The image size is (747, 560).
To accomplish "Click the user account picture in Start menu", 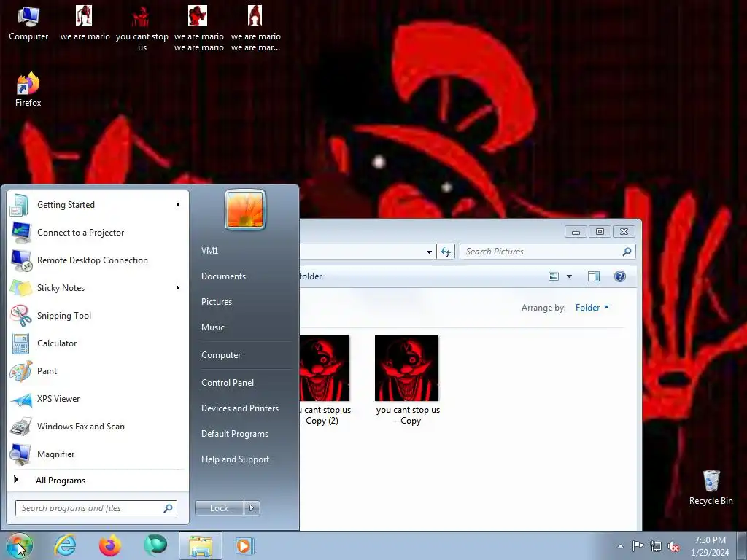I will (245, 209).
